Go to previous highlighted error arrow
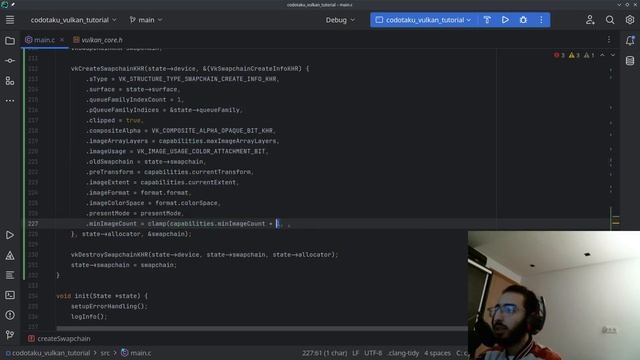Viewport: 640px width, 360px height. click(602, 55)
